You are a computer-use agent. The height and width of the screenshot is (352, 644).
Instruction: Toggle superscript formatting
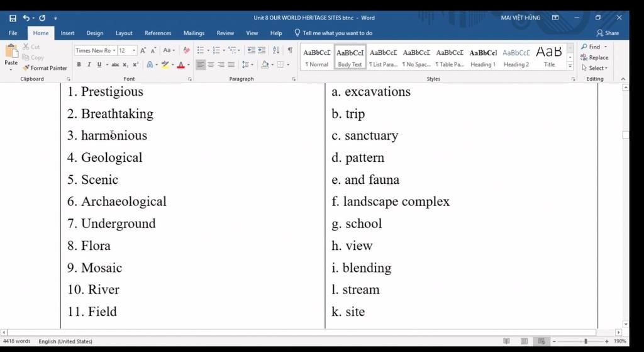(136, 65)
